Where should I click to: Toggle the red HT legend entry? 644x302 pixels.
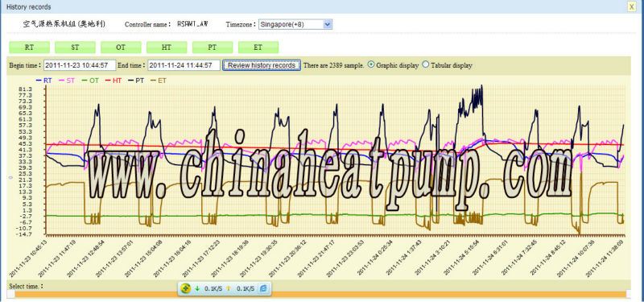click(114, 81)
